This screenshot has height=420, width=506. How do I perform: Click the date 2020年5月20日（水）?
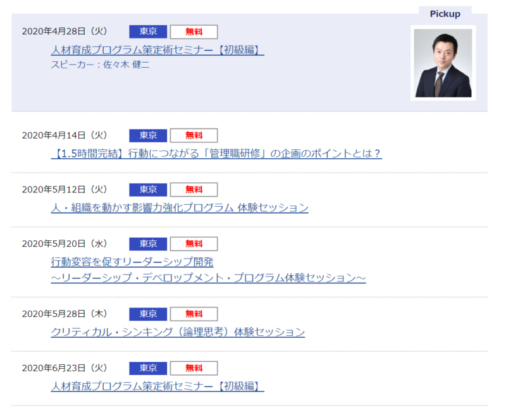[65, 244]
